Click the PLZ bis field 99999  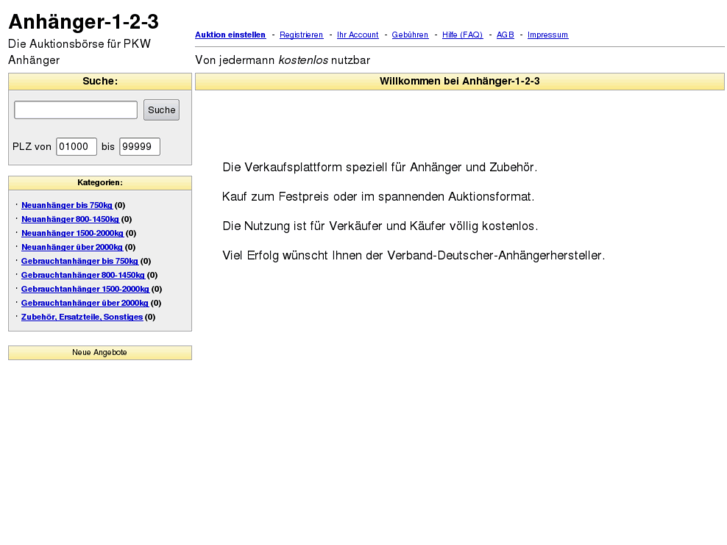click(x=140, y=147)
